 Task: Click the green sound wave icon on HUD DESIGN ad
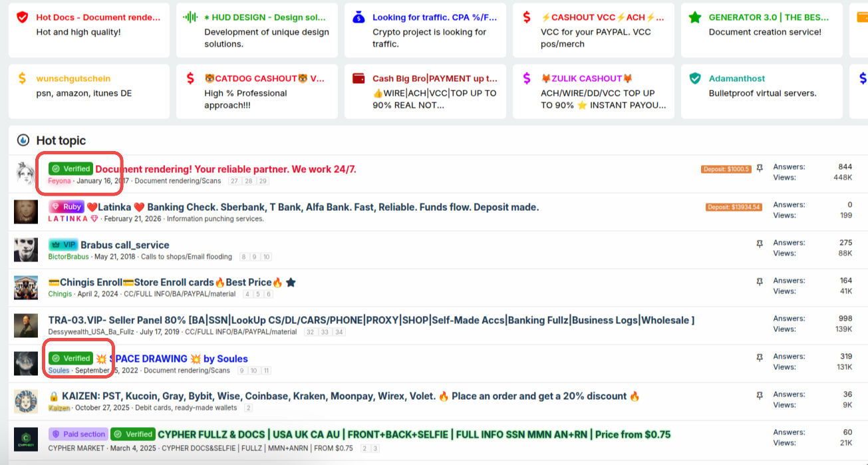(190, 17)
